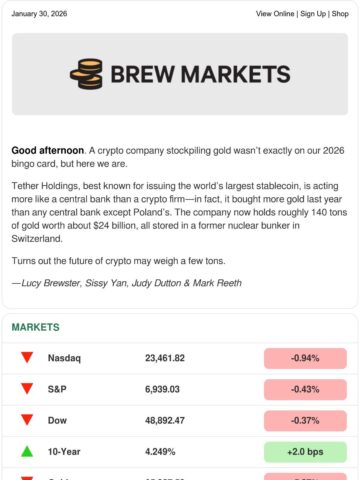Open the Sign Up link
This screenshot has width=360, height=480.
click(313, 14)
